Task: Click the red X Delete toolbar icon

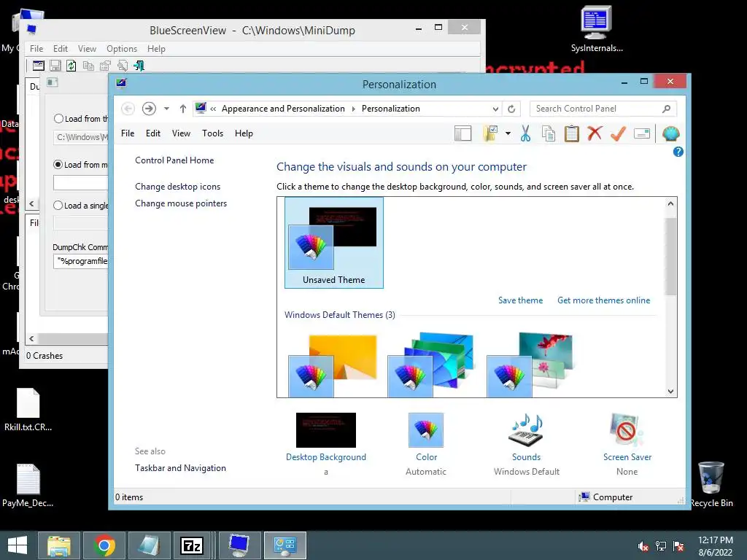Action: click(595, 133)
